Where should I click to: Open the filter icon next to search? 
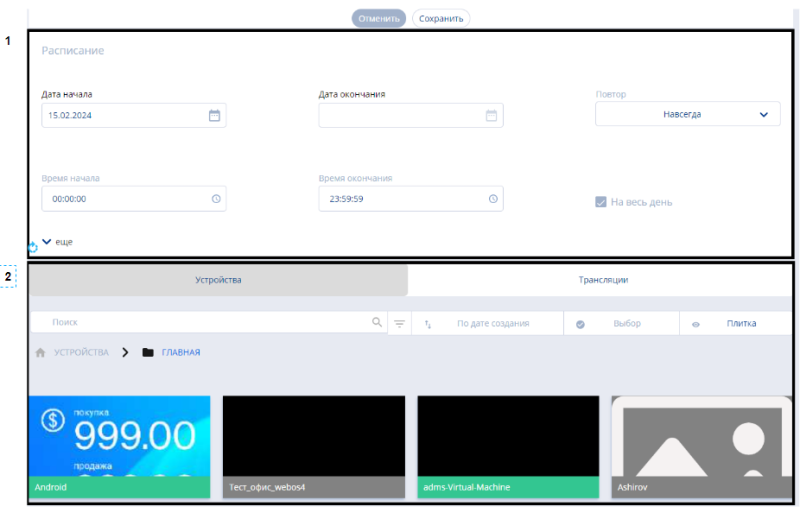[x=399, y=324]
